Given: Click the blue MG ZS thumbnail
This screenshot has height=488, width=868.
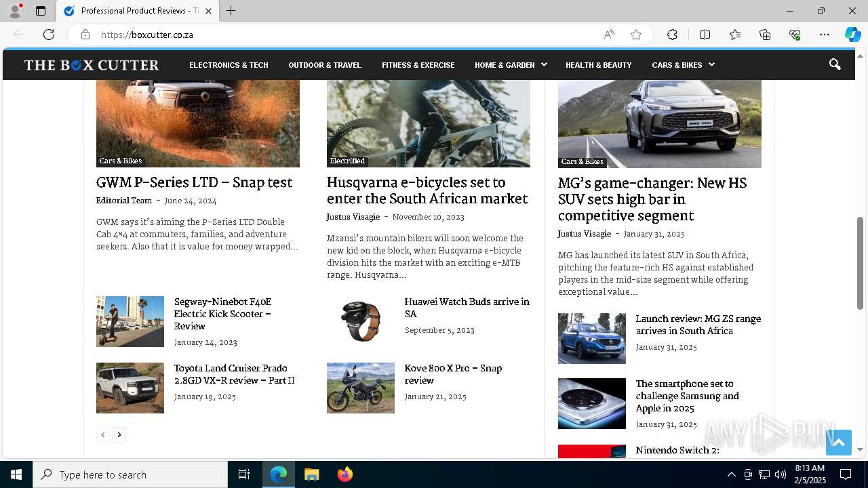Looking at the screenshot, I should click(x=592, y=338).
